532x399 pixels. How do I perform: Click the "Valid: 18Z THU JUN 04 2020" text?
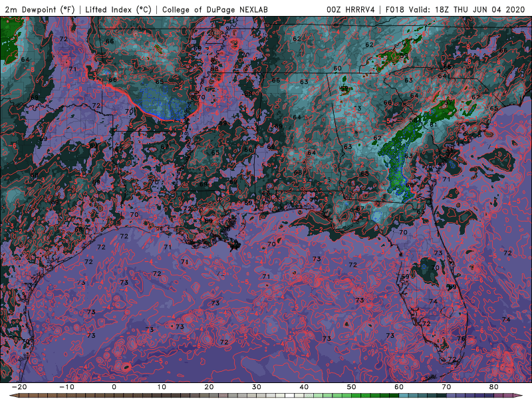point(467,9)
